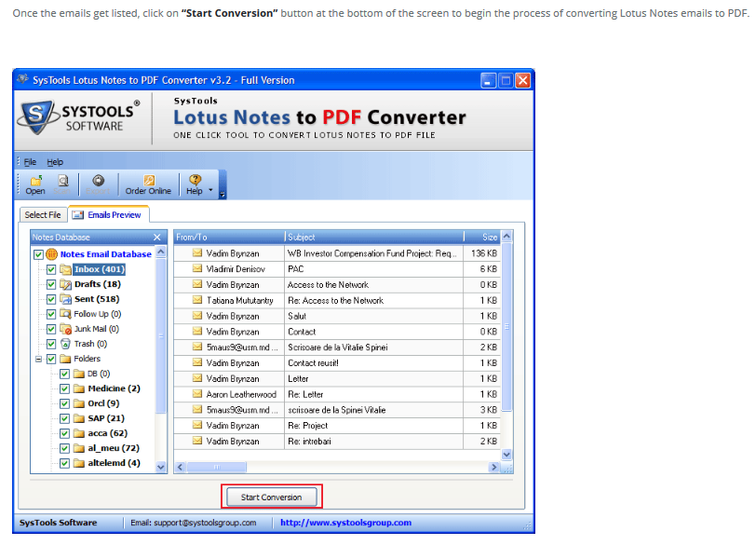The image size is (756, 545).
Task: Click the Open toolbar icon
Action: [x=35, y=181]
